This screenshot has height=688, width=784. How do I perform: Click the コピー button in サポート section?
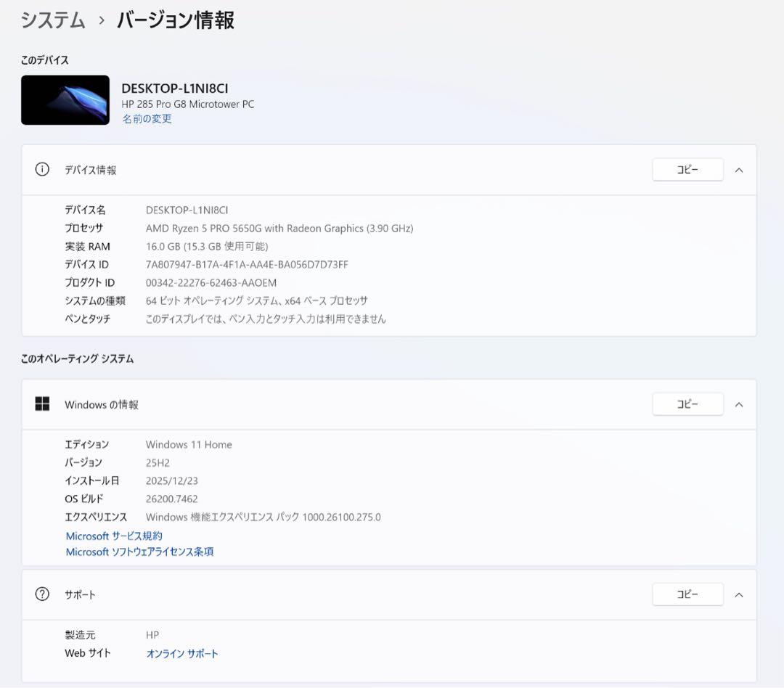click(x=687, y=594)
